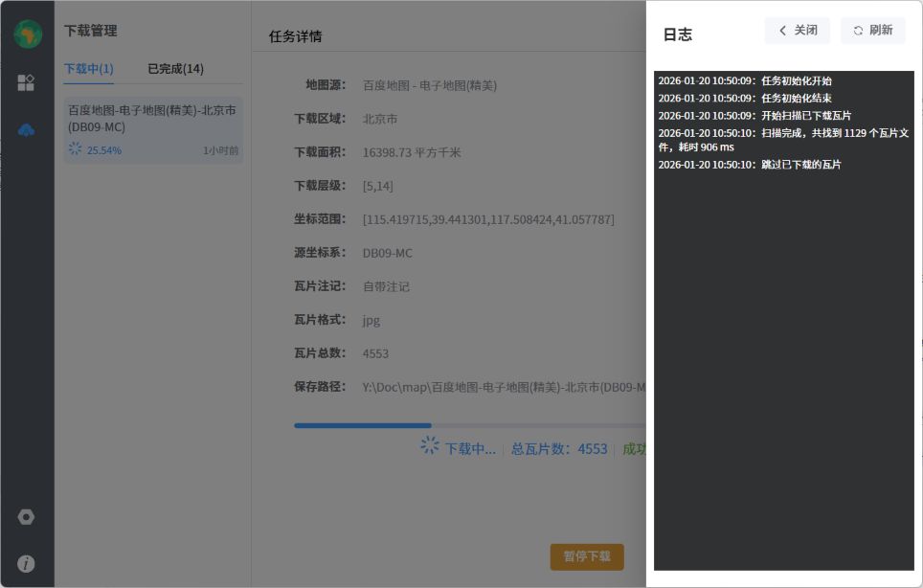The width and height of the screenshot is (923, 588).
Task: Open the cloud download manager icon
Action: point(27,130)
